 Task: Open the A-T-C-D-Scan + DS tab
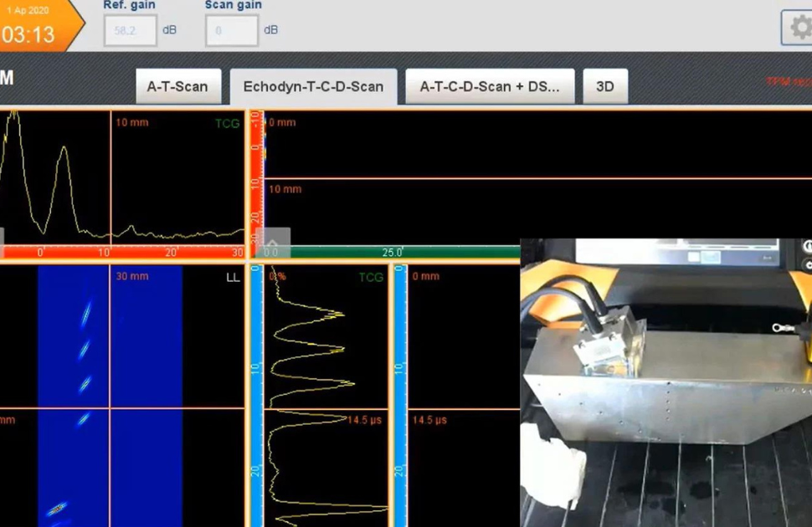point(489,85)
